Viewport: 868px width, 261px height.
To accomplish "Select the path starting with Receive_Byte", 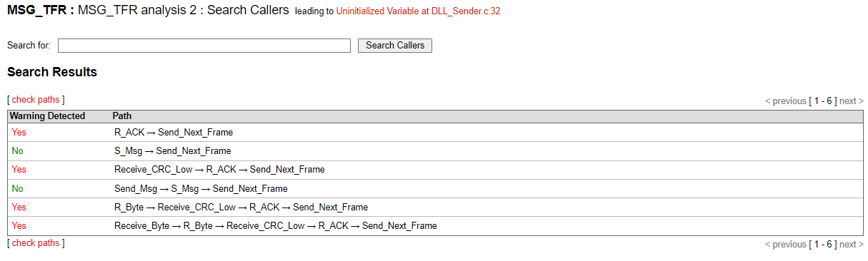I will point(275,225).
